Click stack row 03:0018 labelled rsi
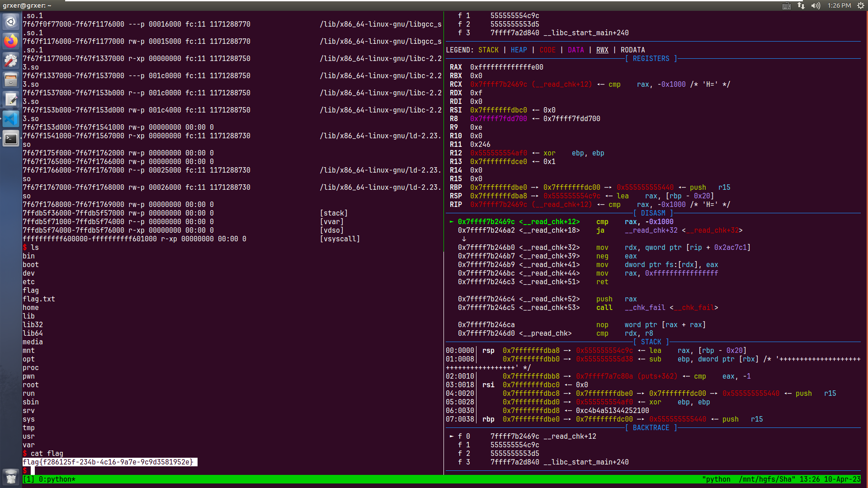 517,385
